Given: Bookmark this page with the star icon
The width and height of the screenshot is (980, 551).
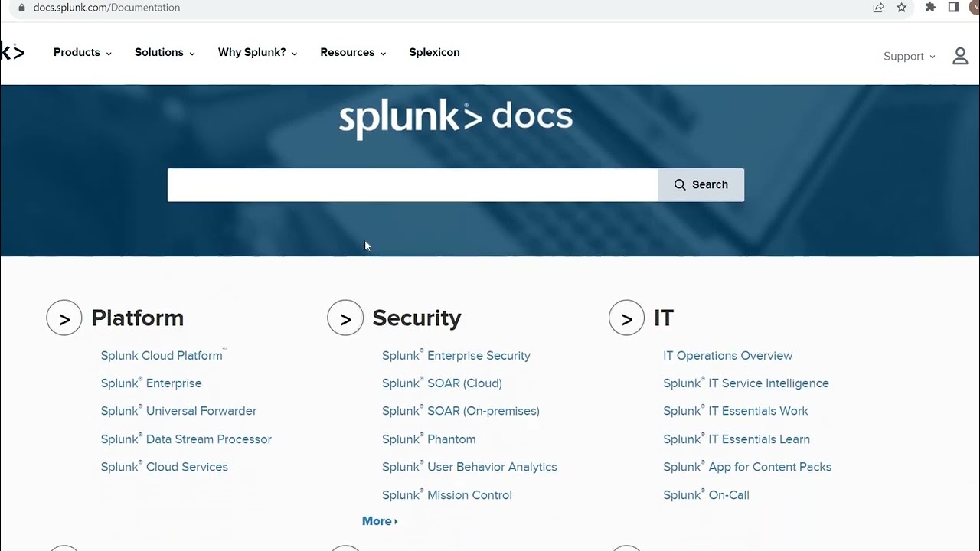Looking at the screenshot, I should 901,8.
